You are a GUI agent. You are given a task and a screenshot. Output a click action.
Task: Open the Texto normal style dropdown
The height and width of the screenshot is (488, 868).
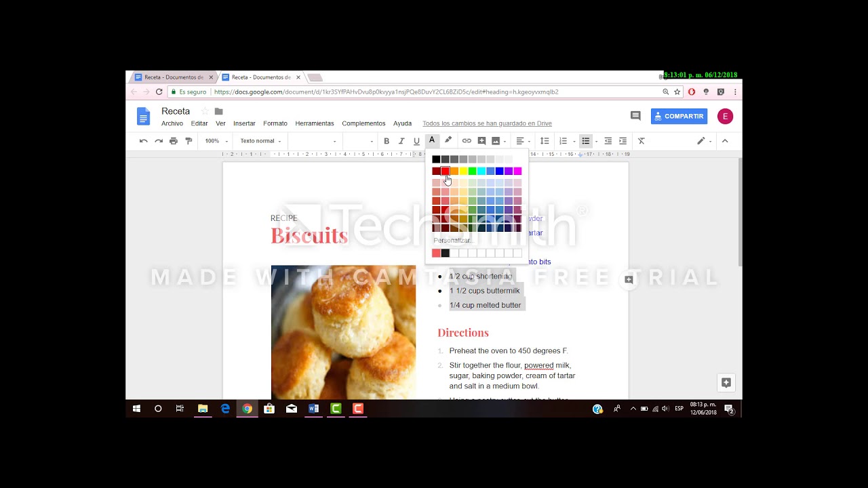pyautogui.click(x=260, y=141)
